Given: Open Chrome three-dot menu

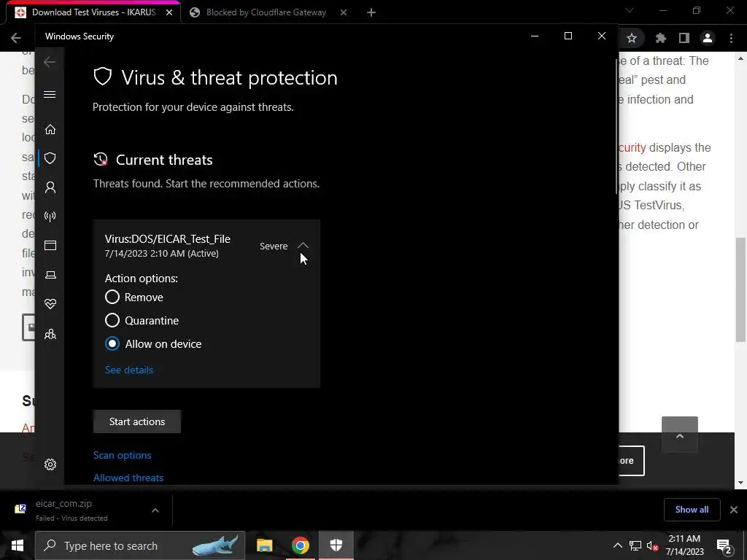Looking at the screenshot, I should coord(731,38).
